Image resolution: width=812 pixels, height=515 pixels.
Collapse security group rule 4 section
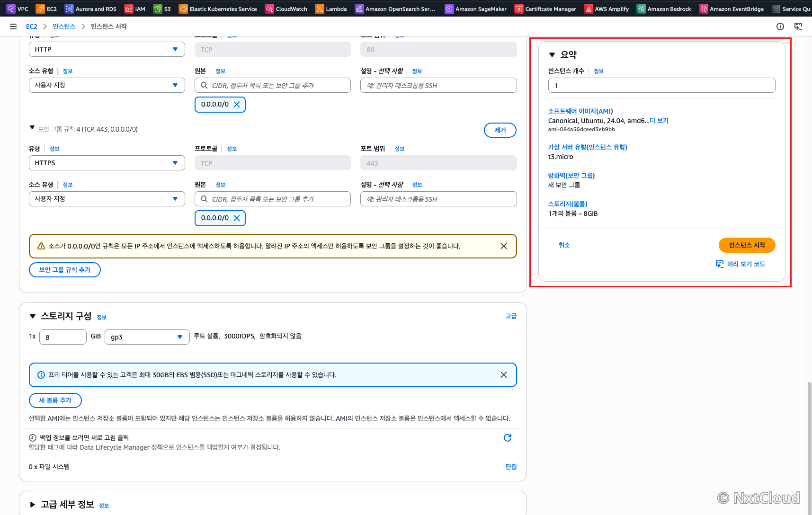tap(32, 128)
